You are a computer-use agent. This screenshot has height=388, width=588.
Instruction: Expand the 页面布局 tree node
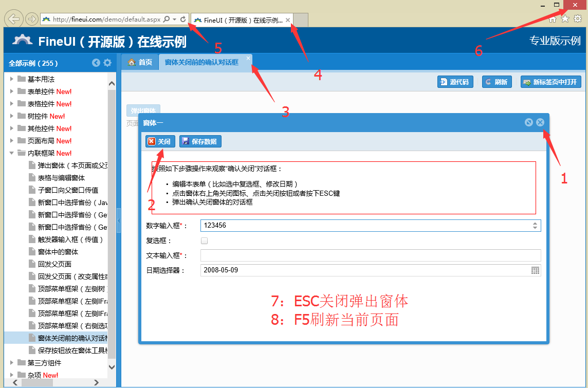click(12, 141)
